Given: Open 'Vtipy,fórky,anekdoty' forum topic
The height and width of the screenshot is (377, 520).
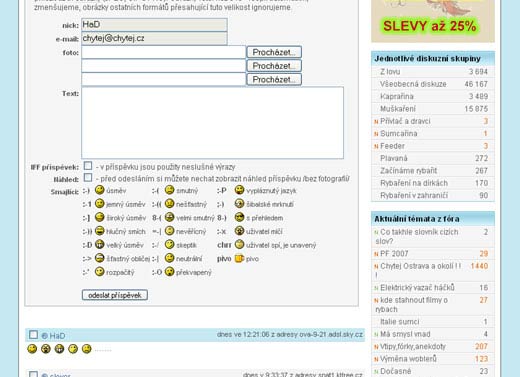Looking at the screenshot, I should click(413, 347).
